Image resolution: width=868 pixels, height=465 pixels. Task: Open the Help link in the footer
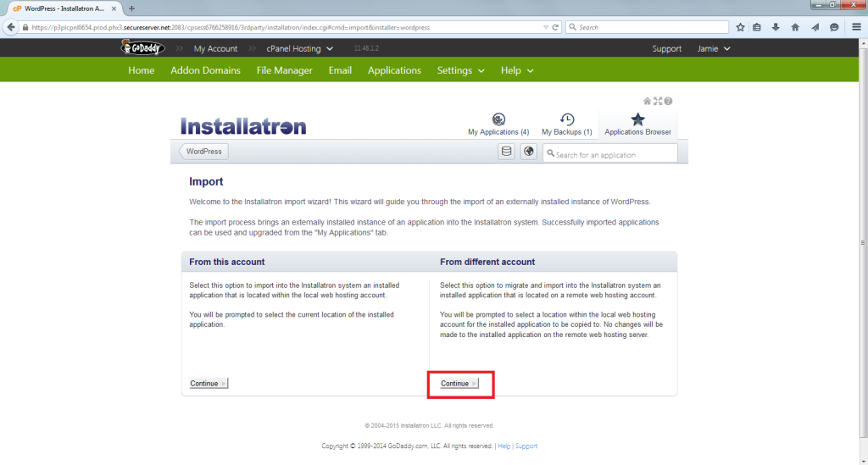click(x=504, y=446)
